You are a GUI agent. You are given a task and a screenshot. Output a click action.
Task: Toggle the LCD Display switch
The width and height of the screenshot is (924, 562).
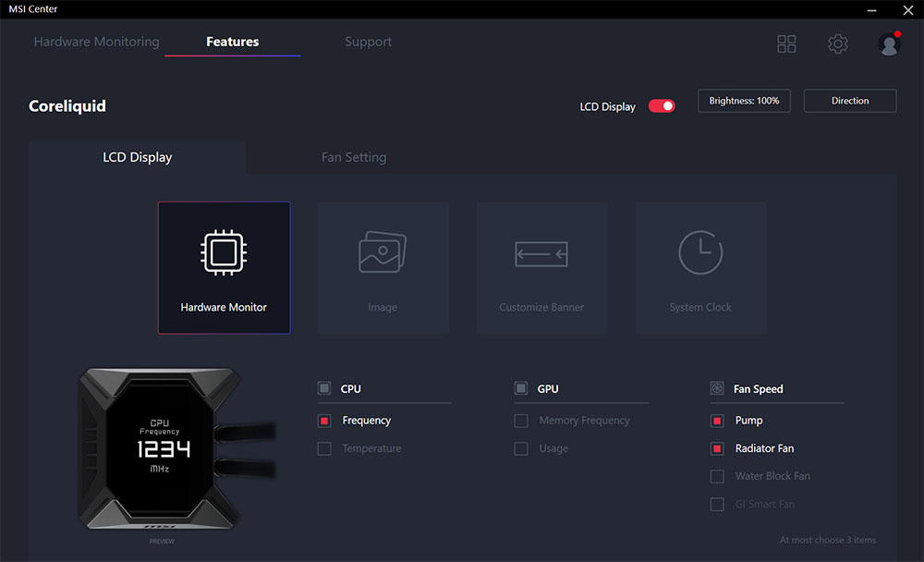coord(662,106)
